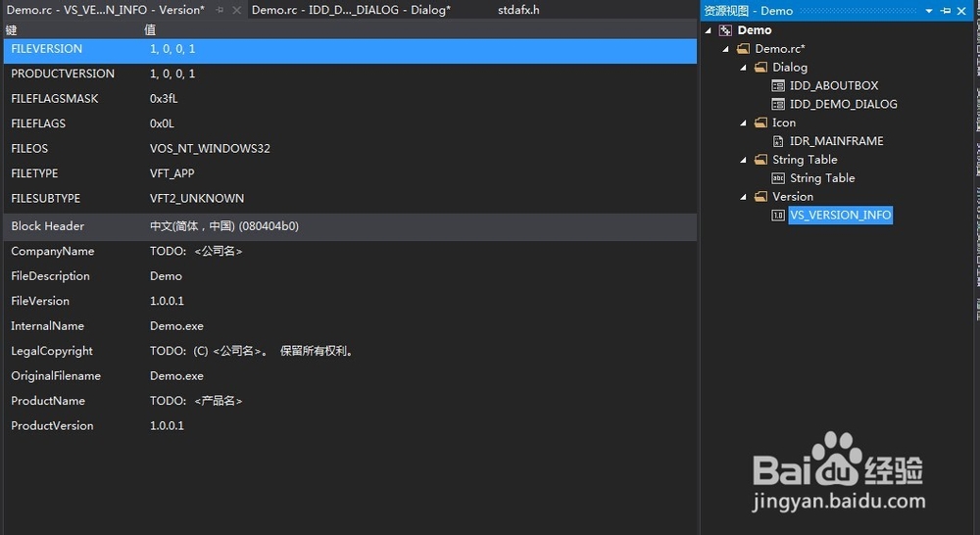The image size is (980, 535).
Task: Collapse the Demo.rc node
Action: pyautogui.click(x=725, y=49)
